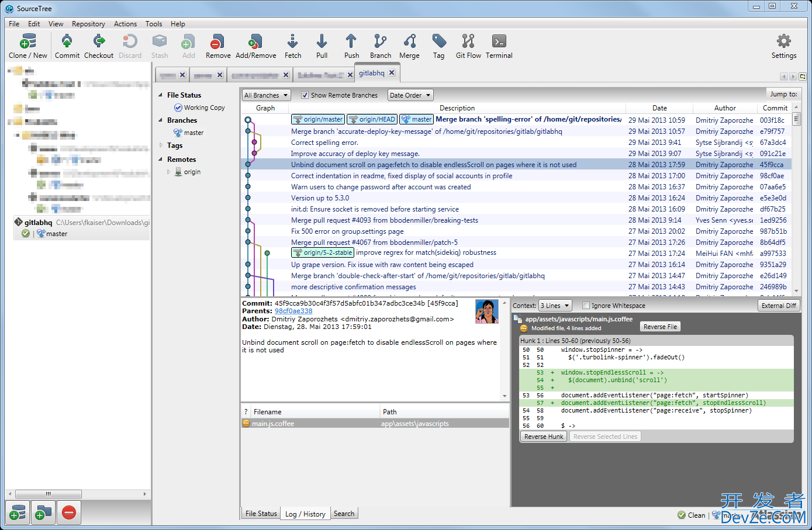Open the Clone / New repository tool
Image resolution: width=812 pixels, height=530 pixels.
27,46
